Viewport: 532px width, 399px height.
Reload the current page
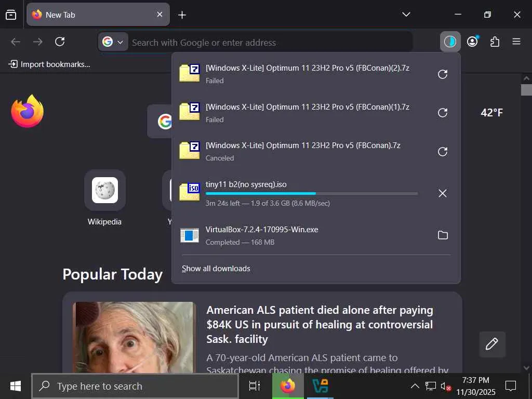(60, 42)
